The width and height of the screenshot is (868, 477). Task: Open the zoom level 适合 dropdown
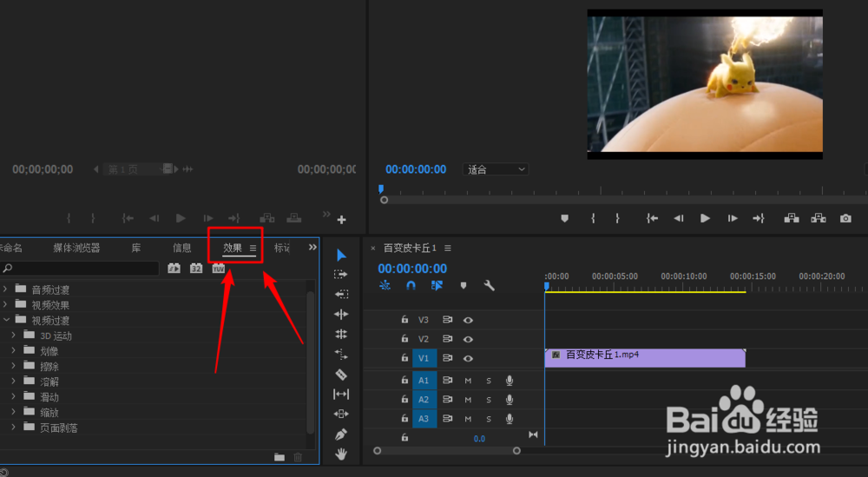496,169
